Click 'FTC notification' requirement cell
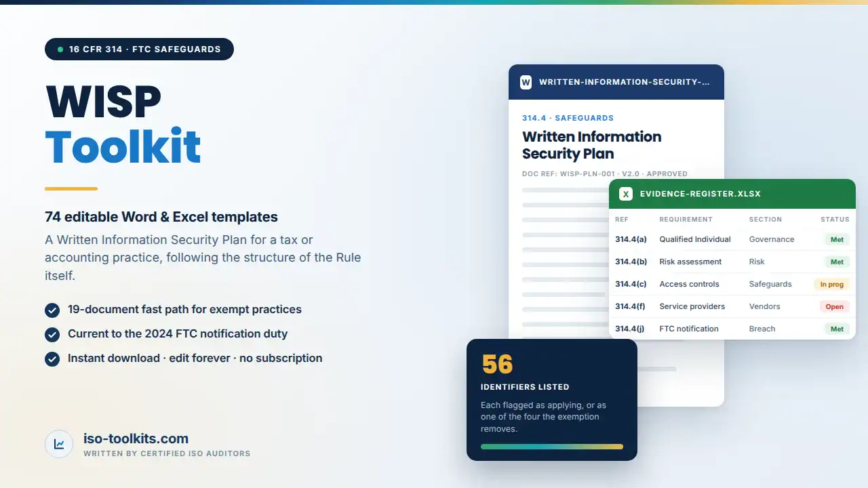 point(688,329)
